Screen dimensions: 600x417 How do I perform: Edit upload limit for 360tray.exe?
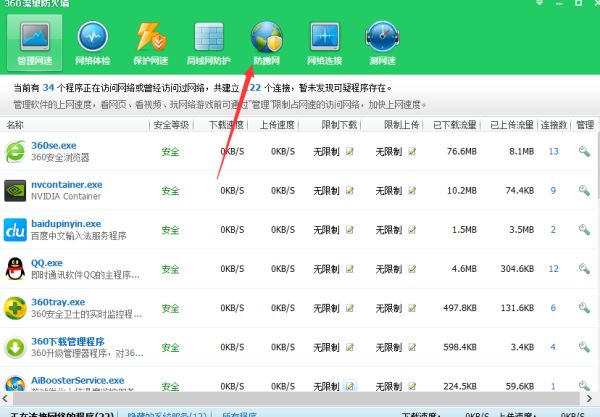pos(412,308)
